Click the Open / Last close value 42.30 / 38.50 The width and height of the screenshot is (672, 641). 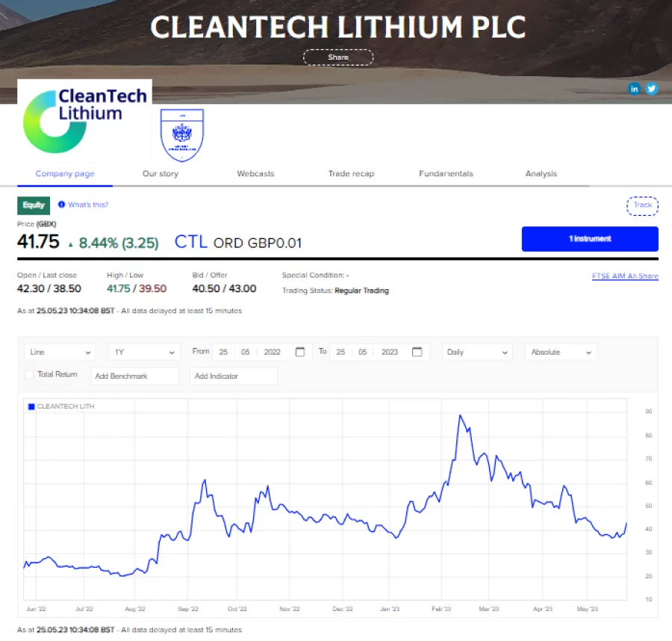49,288
